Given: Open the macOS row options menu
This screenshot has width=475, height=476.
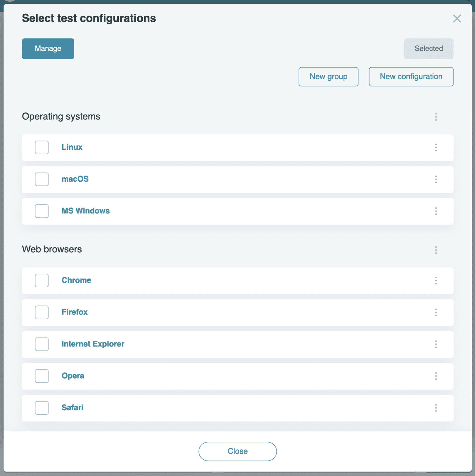Looking at the screenshot, I should 436,179.
